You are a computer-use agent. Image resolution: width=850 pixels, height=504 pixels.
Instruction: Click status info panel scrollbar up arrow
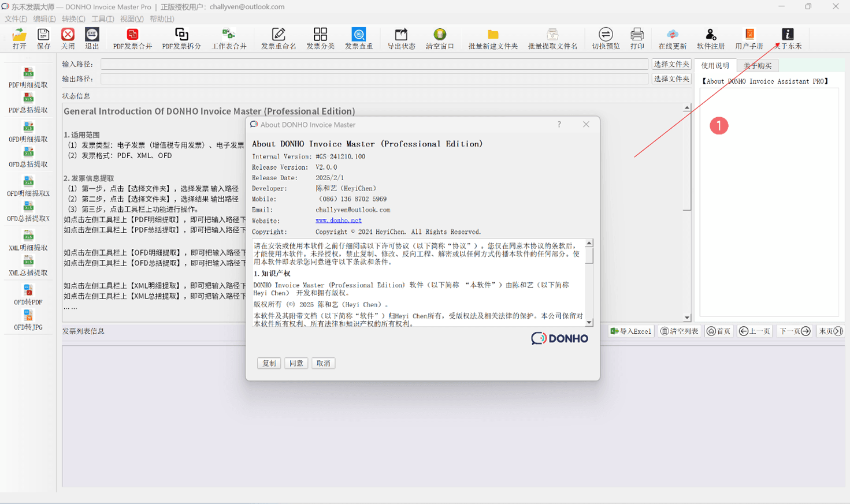(686, 108)
